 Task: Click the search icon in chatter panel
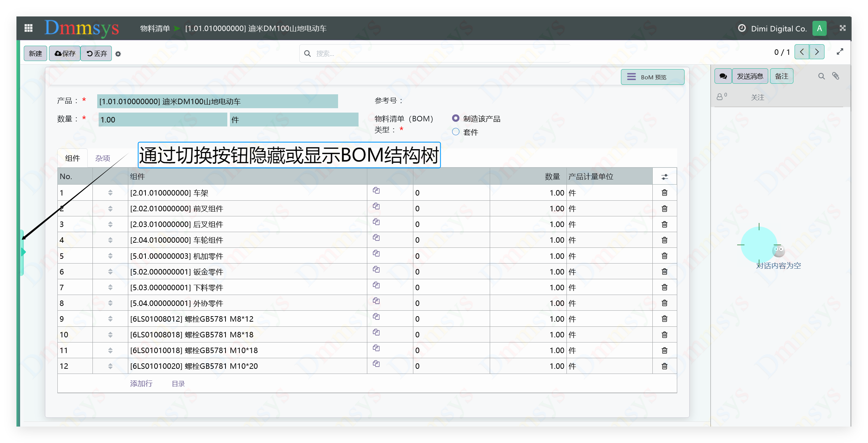(x=821, y=76)
